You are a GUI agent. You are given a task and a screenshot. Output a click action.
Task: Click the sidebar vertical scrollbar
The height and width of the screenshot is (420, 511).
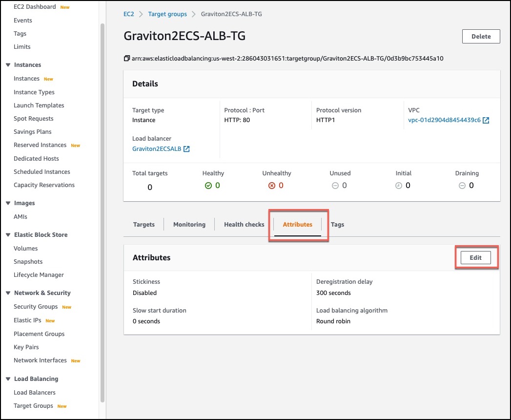(102, 212)
